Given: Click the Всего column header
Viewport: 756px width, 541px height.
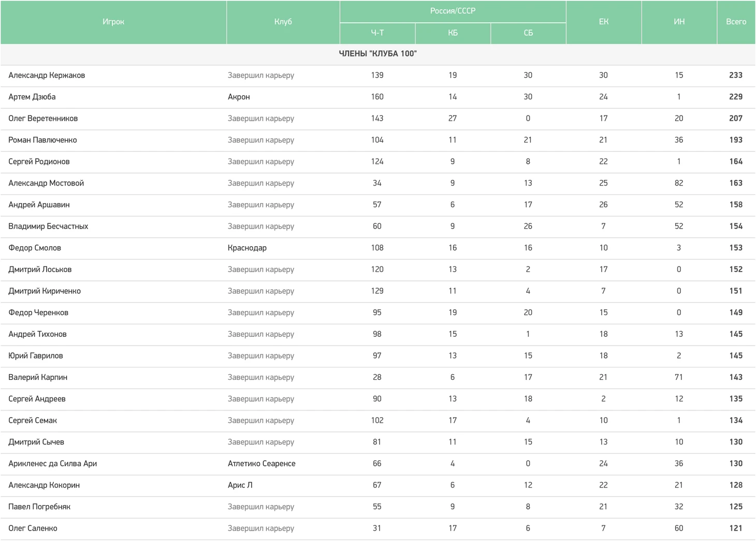Looking at the screenshot, I should [x=736, y=22].
